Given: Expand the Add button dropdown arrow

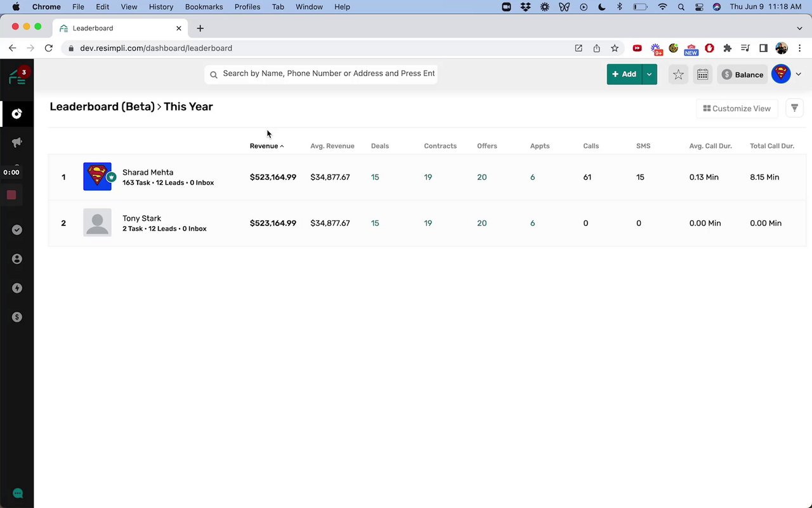Looking at the screenshot, I should (x=649, y=74).
